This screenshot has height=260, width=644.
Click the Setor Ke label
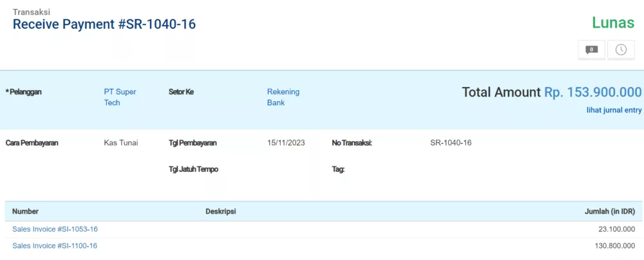click(181, 92)
